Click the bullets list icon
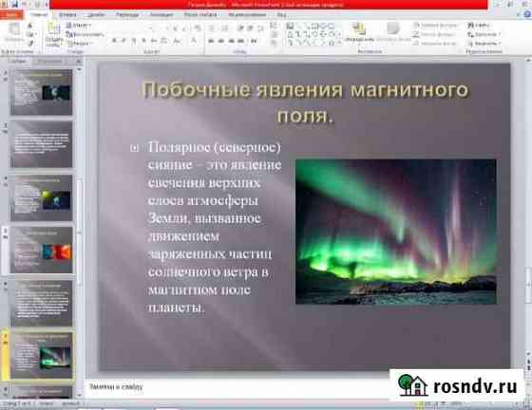Screen dimensions: 532x410 [x=211, y=28]
